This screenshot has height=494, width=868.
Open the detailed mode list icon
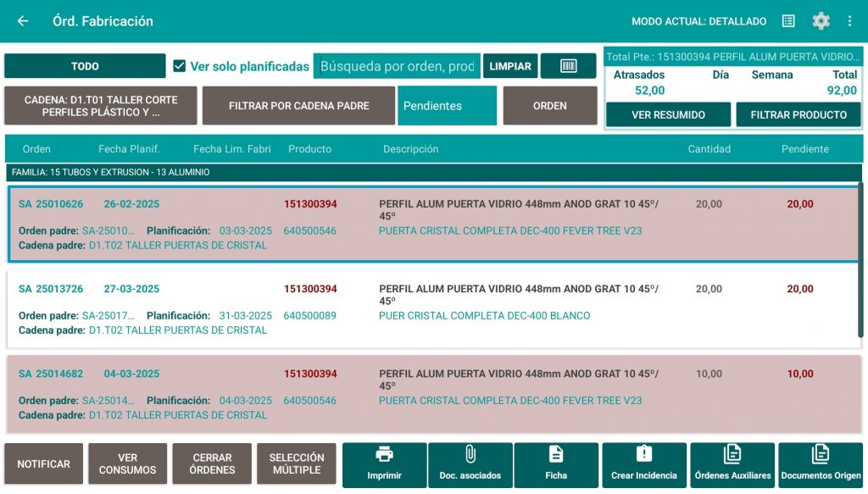click(788, 21)
